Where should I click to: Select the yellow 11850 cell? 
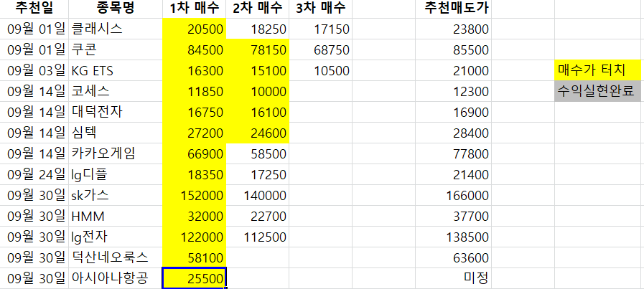click(x=195, y=91)
